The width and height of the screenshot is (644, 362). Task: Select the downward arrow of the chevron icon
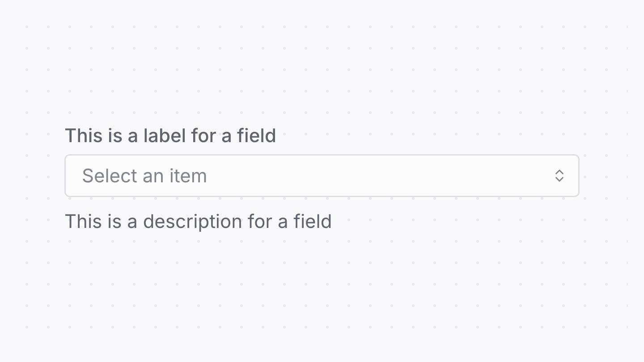[x=559, y=179]
